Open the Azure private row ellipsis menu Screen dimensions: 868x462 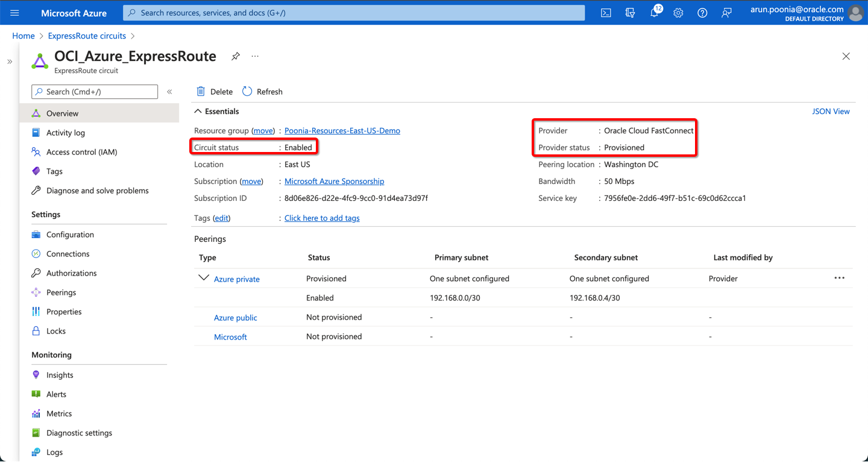tap(839, 278)
